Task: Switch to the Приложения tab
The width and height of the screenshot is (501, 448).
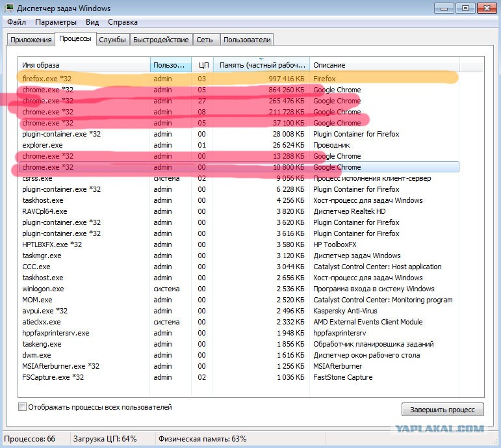Action: tap(31, 40)
